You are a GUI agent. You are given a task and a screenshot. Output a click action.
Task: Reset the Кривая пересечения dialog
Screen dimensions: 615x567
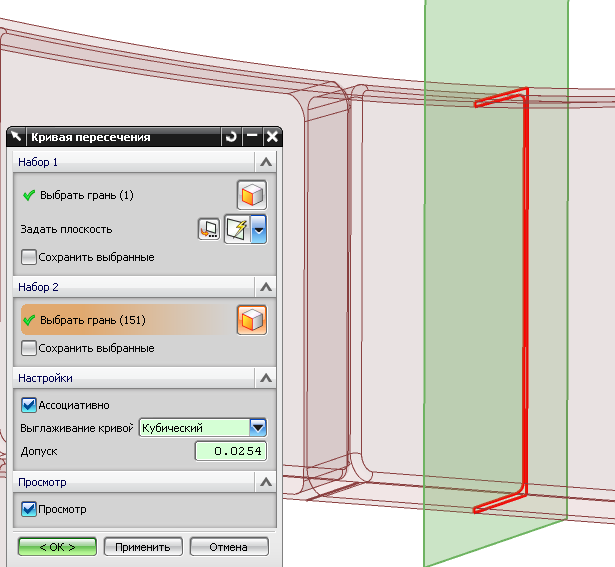(x=231, y=137)
